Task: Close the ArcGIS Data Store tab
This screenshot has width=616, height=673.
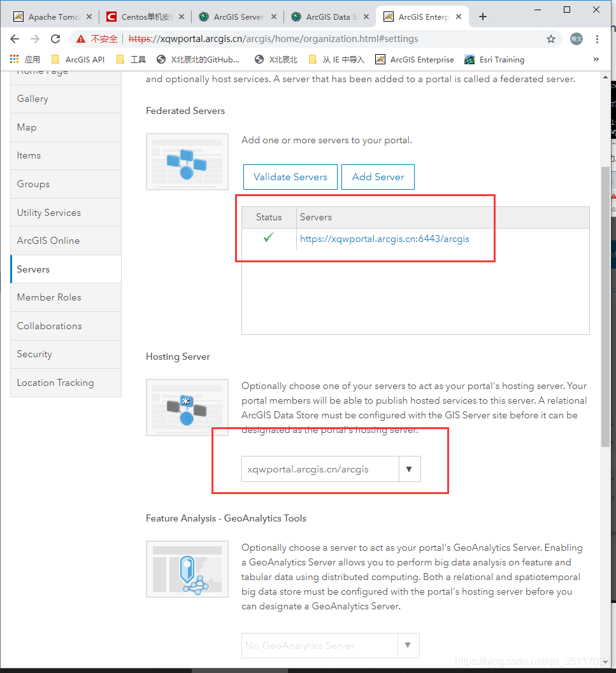Action: 366,17
